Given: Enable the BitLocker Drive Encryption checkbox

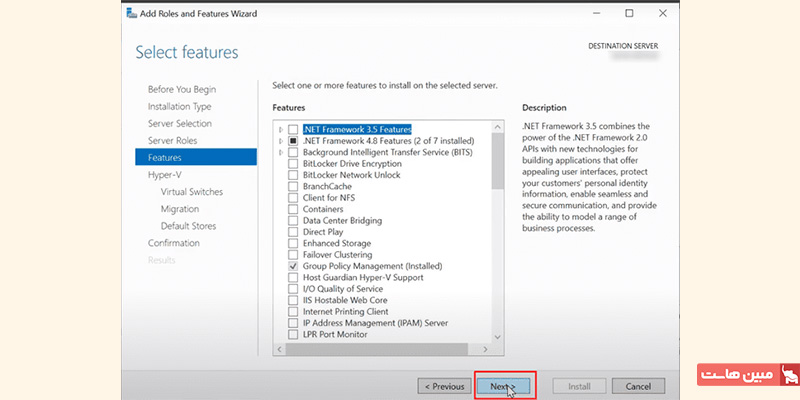Looking at the screenshot, I should 293,164.
